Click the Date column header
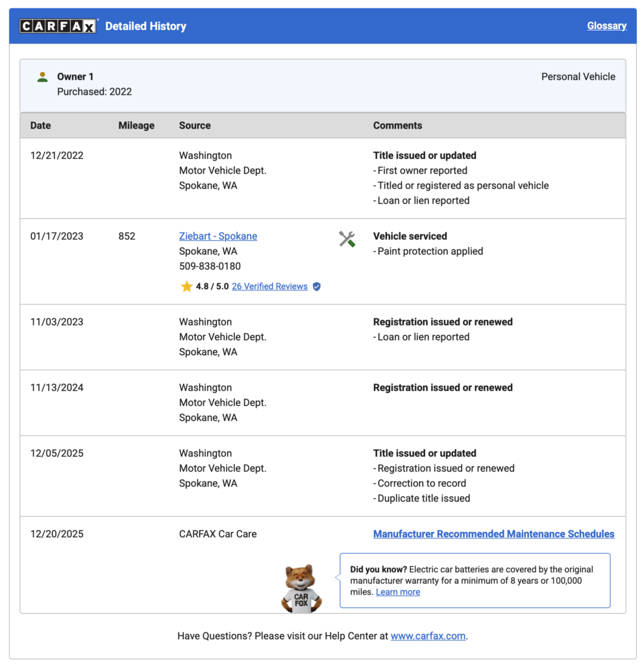Viewport: 644px width, 665px height. 40,125
